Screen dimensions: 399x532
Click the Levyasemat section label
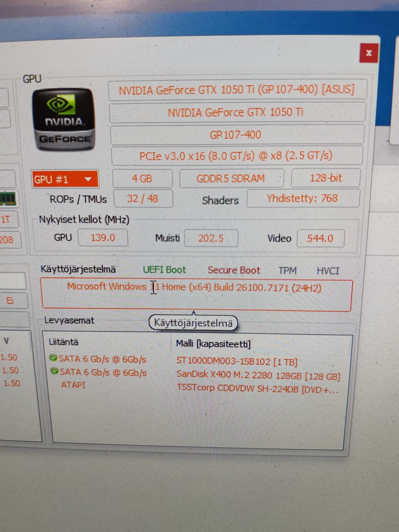tap(69, 320)
